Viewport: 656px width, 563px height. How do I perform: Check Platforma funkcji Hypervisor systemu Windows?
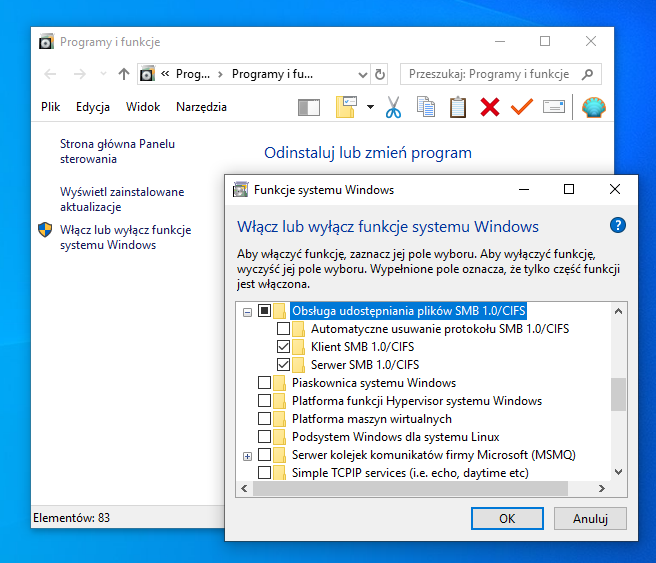coord(264,400)
